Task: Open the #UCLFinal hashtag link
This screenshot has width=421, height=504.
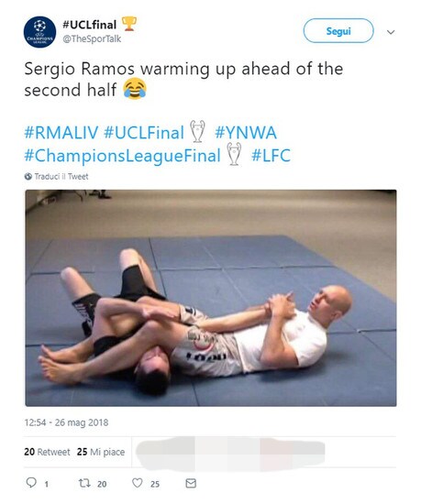Action: point(144,133)
